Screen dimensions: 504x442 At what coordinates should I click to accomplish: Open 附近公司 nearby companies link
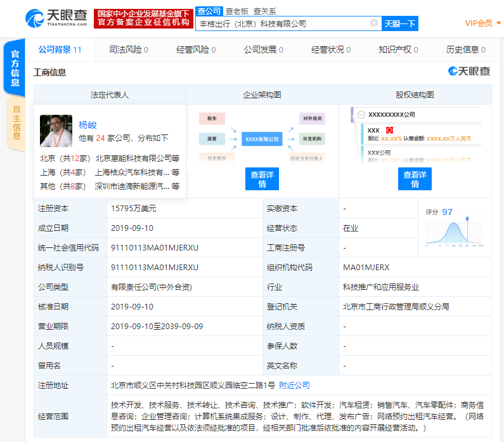click(x=294, y=385)
